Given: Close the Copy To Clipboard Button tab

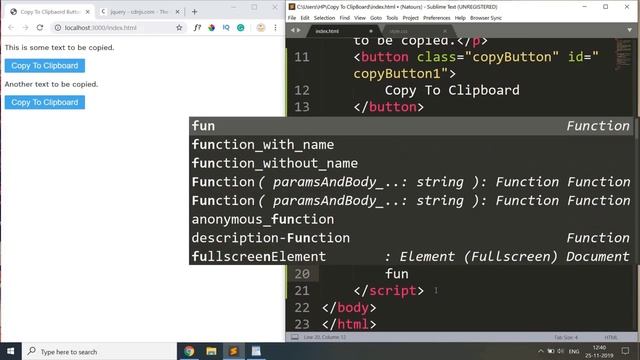Looking at the screenshot, I should [87, 12].
